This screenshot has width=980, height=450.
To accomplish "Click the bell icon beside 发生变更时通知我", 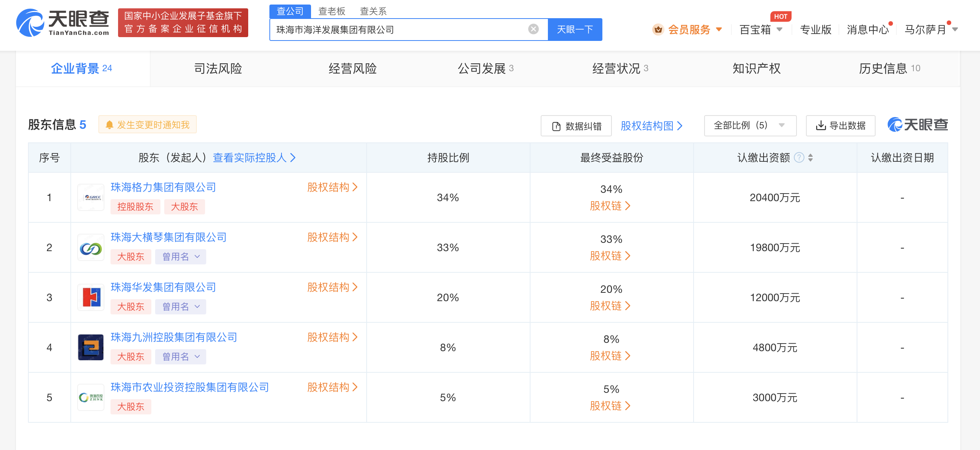I will click(110, 124).
